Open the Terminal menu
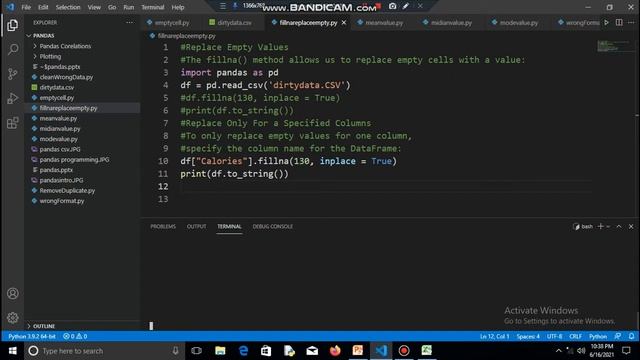Viewport: 640px width, 360px height. 153,7
